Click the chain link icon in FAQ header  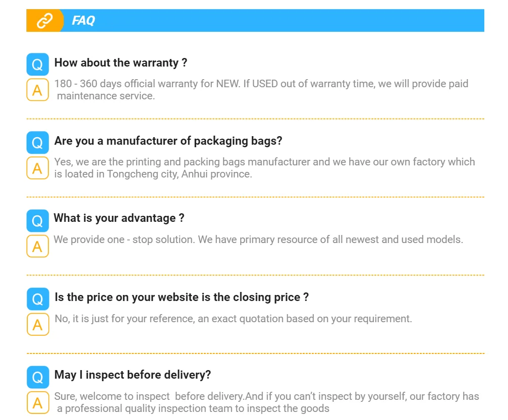pyautogui.click(x=45, y=21)
